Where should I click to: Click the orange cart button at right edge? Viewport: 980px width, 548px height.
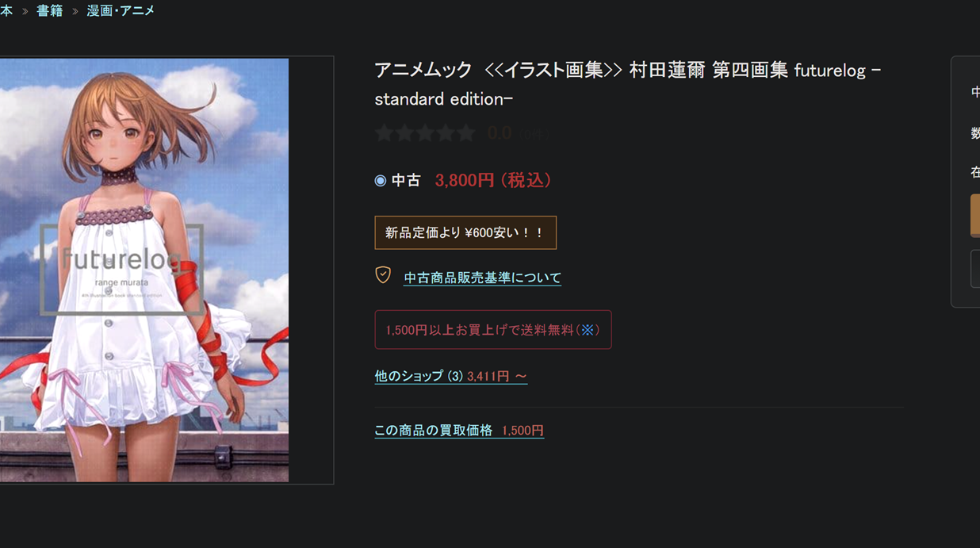point(975,216)
